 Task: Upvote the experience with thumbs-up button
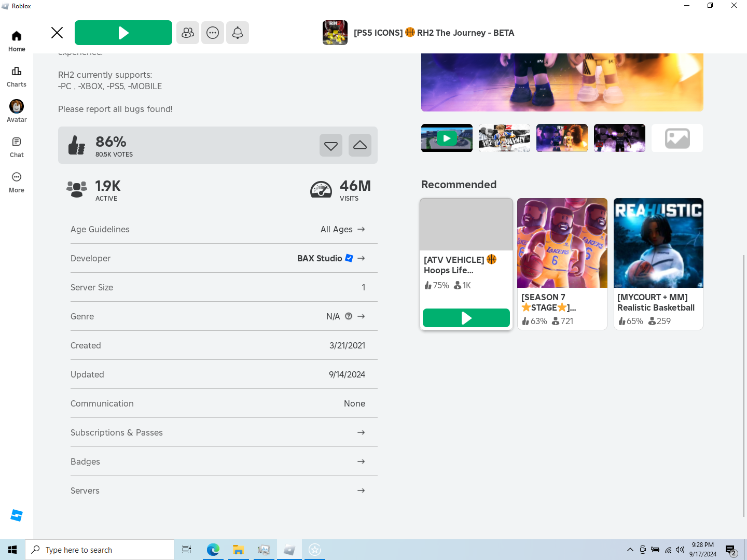pos(360,145)
